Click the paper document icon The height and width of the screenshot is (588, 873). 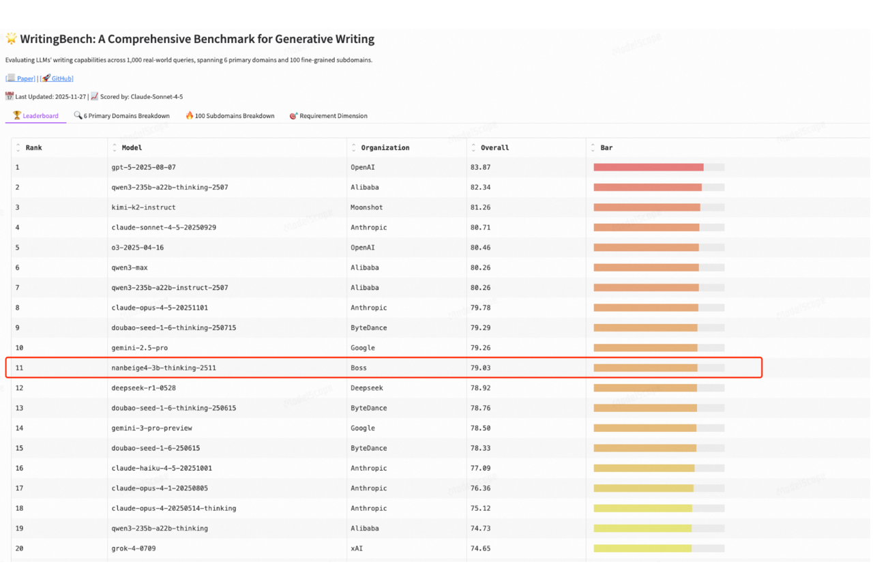tap(11, 78)
